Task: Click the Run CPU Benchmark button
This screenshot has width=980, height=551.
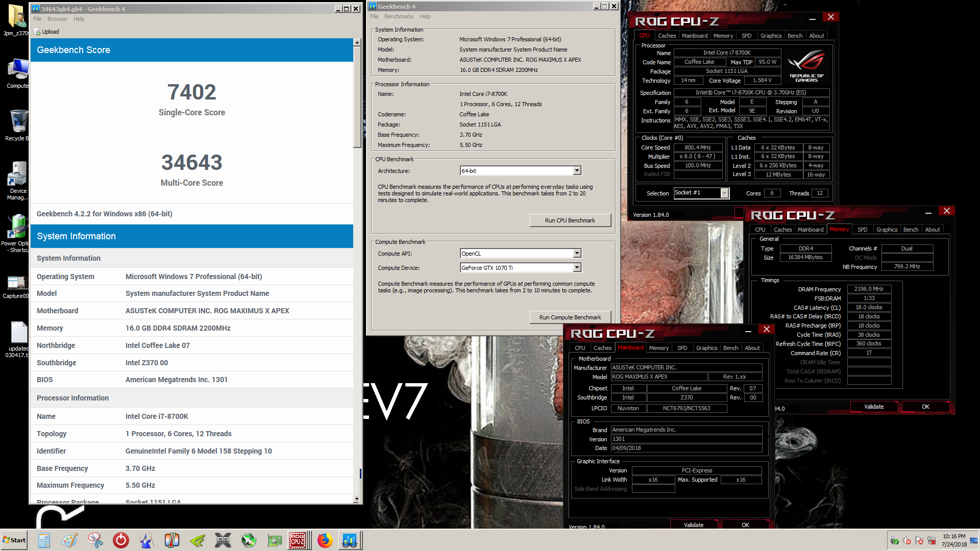Action: click(x=570, y=220)
